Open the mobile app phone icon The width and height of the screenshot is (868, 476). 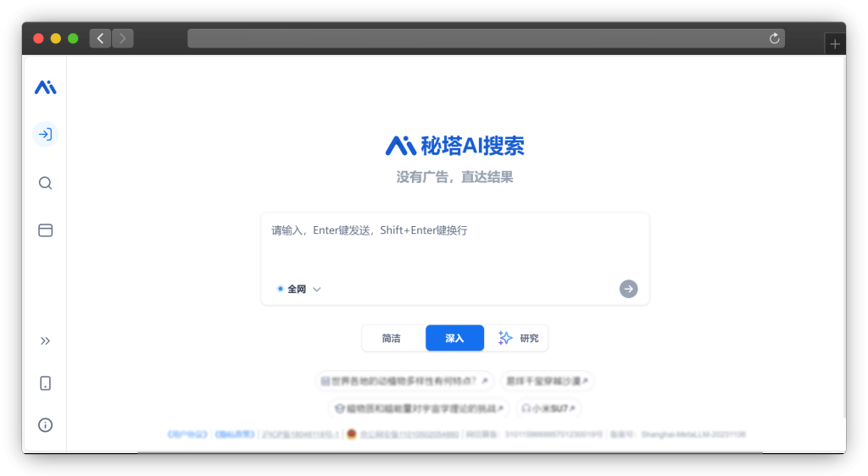(46, 383)
